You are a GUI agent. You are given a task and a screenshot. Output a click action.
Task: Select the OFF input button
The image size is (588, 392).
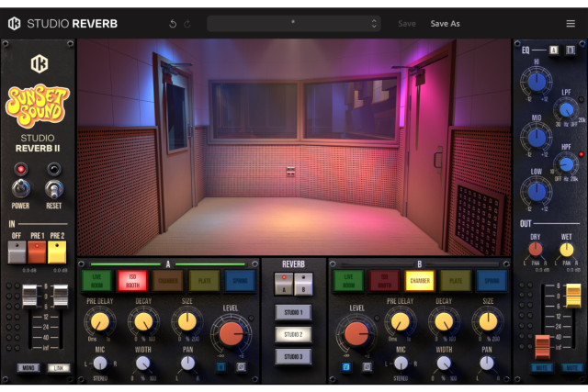click(17, 252)
